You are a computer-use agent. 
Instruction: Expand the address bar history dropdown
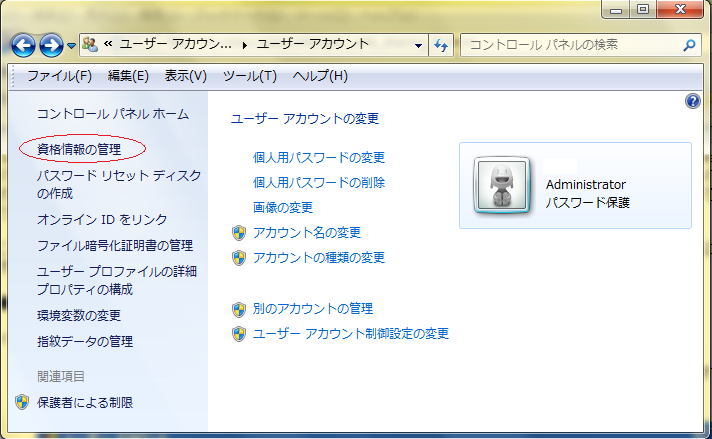tap(419, 45)
